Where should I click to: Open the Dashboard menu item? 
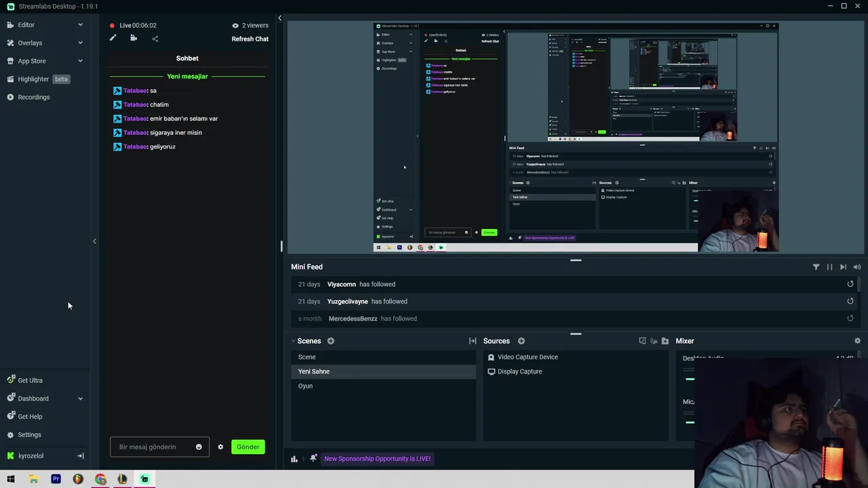tap(33, 399)
